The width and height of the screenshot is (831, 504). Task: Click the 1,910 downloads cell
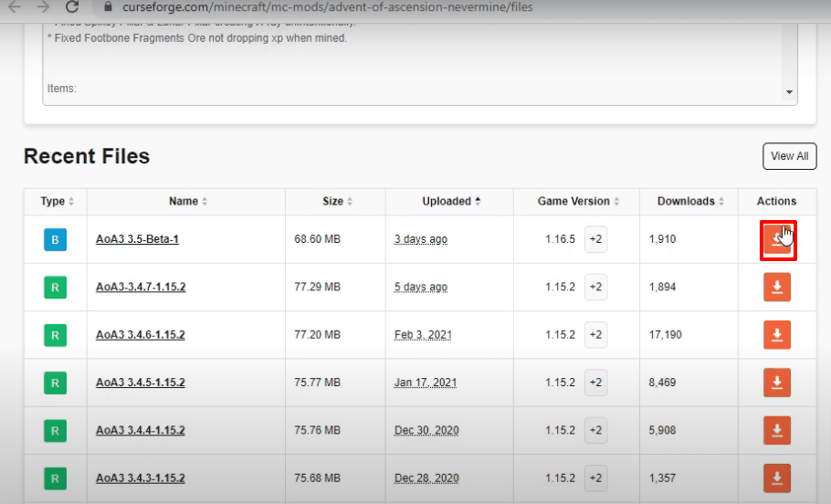click(x=662, y=239)
